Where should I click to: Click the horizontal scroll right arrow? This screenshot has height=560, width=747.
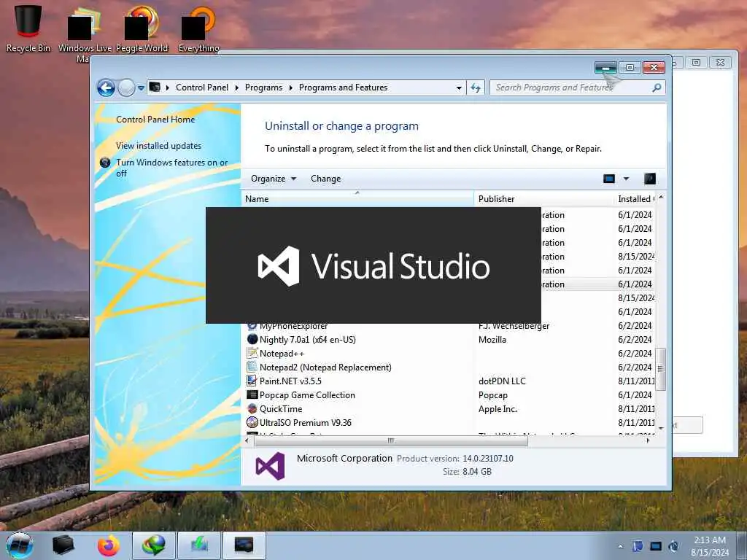coord(648,441)
